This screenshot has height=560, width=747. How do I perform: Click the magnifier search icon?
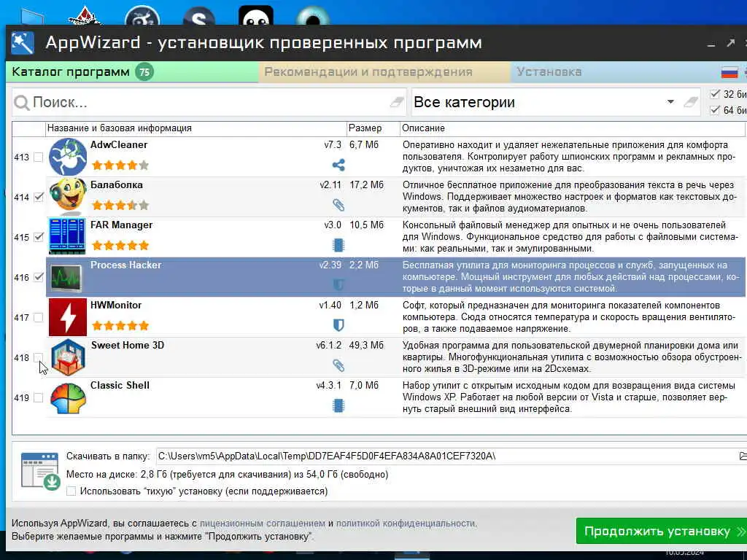(x=21, y=102)
